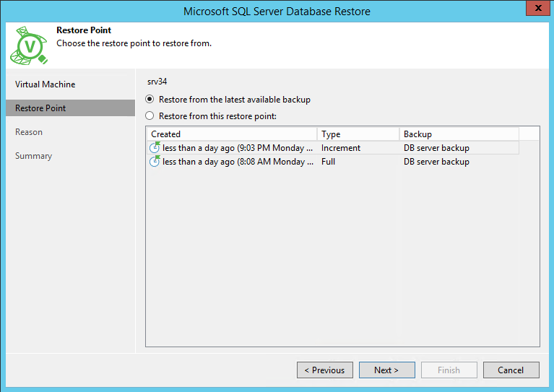Go back with the Previous button

pyautogui.click(x=324, y=370)
